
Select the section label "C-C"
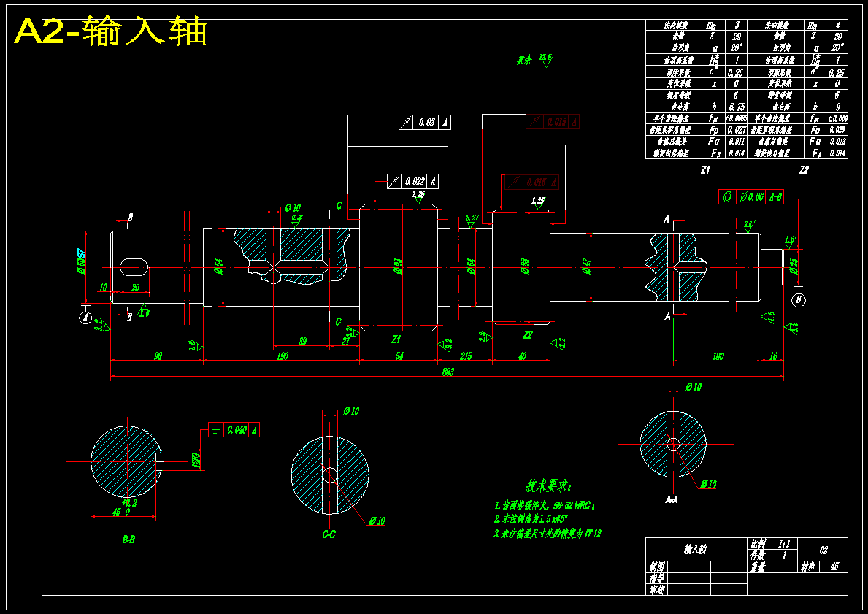(329, 534)
